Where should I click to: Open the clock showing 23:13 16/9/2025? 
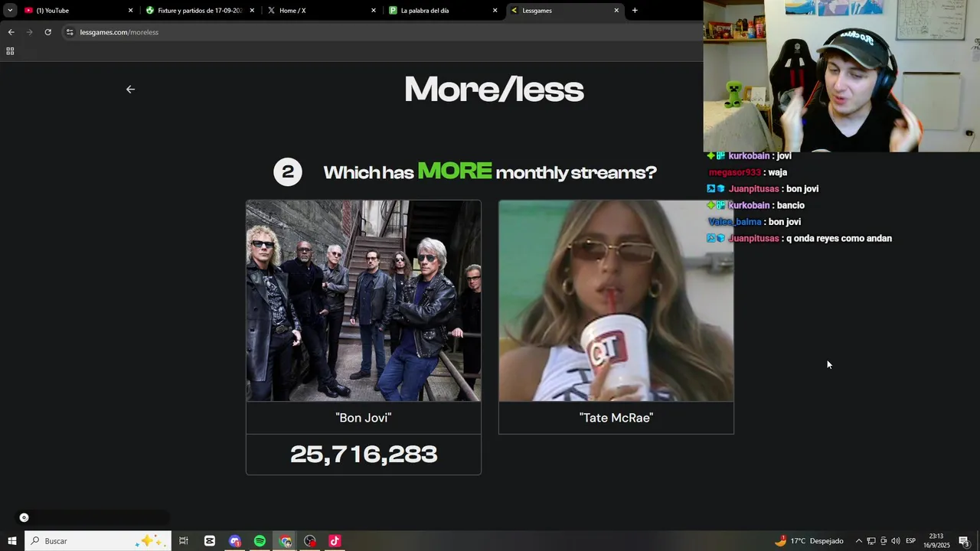coord(936,541)
